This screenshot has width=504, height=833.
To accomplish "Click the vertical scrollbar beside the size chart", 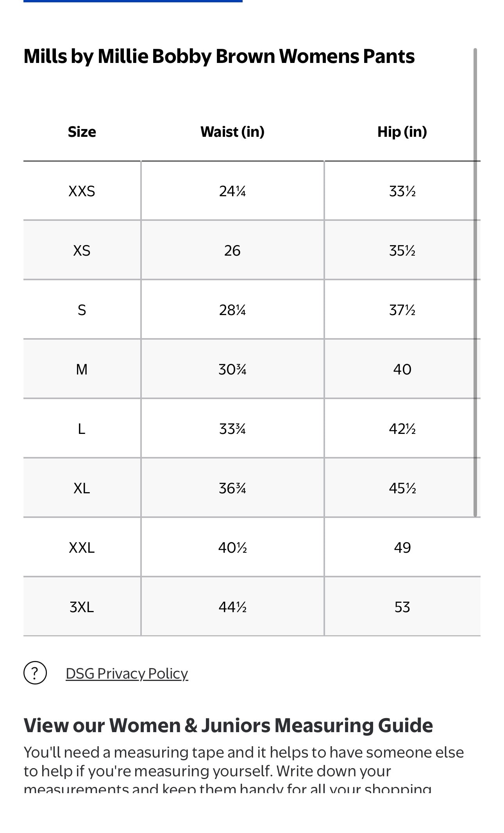I will (x=475, y=282).
